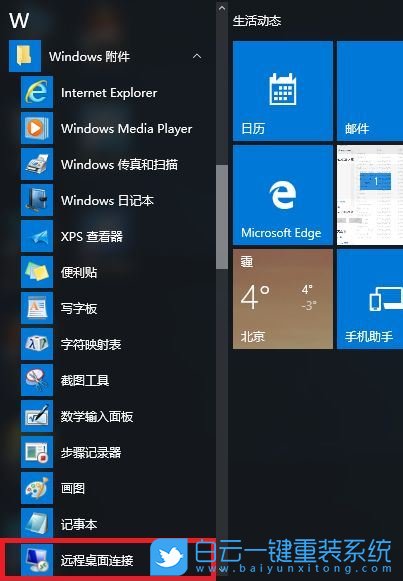Select the 远程桌面连接 text entry

click(97, 560)
